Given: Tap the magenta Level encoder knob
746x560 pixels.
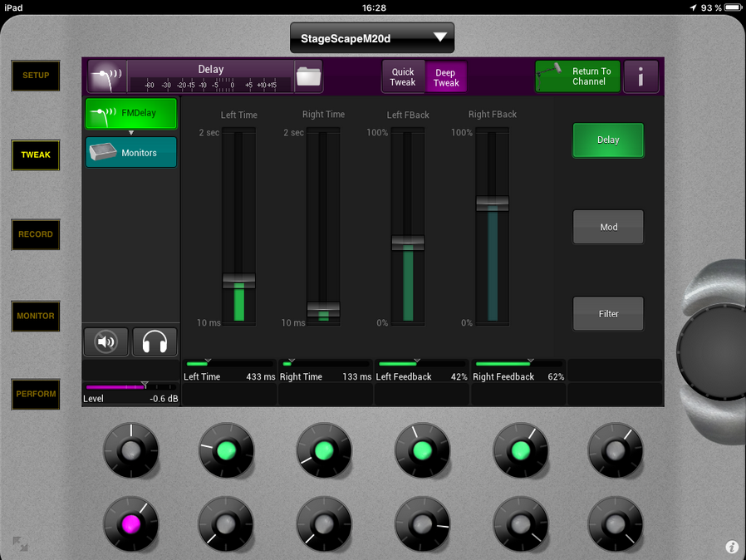Looking at the screenshot, I should tap(130, 523).
